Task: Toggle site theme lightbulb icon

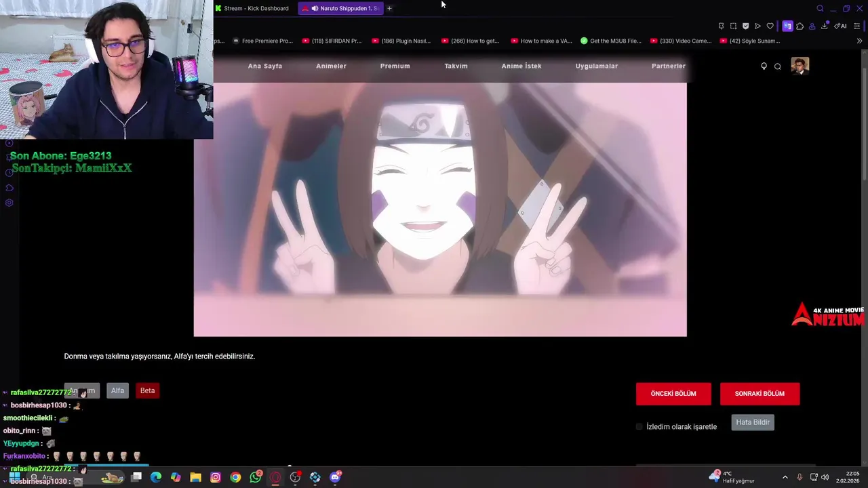Action: pos(764,66)
